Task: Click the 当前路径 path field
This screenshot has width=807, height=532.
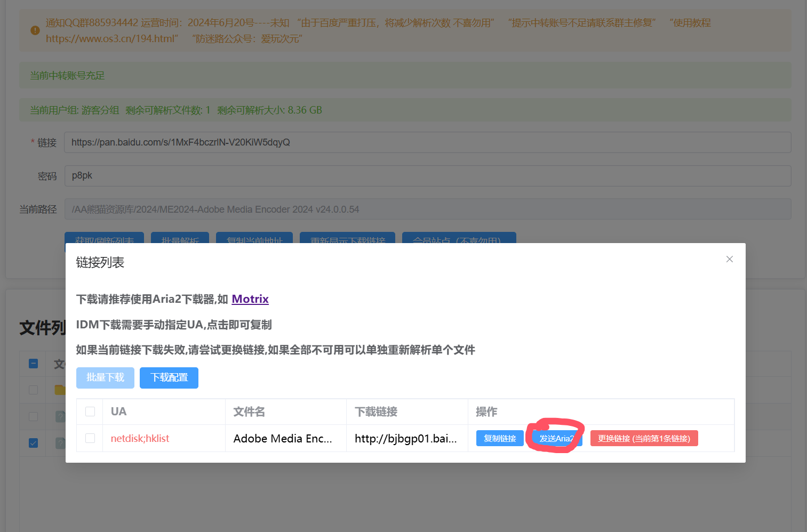Action: tap(427, 209)
